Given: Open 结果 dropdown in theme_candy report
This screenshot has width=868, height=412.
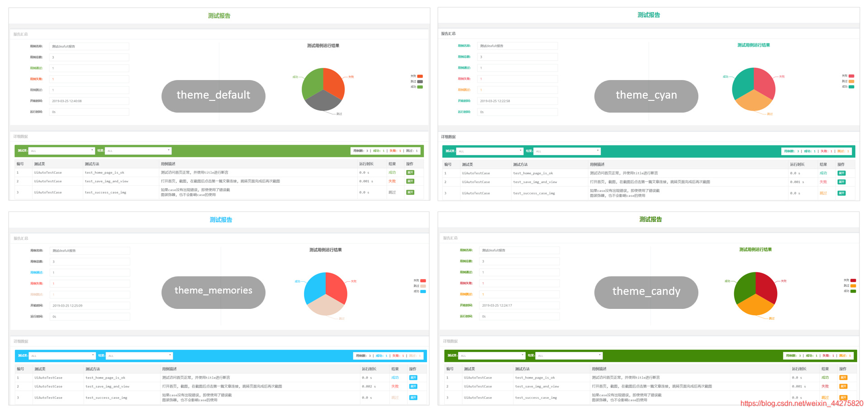Looking at the screenshot, I should [x=569, y=355].
